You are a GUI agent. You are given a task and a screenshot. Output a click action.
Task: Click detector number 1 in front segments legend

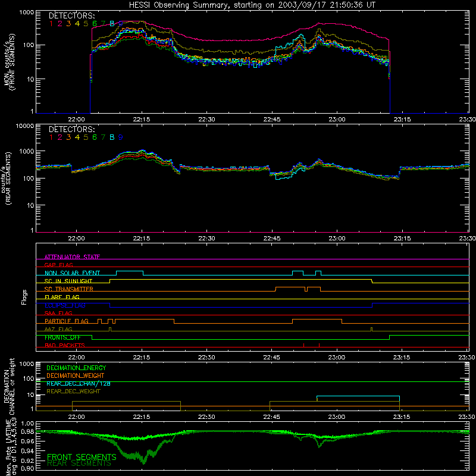point(51,24)
